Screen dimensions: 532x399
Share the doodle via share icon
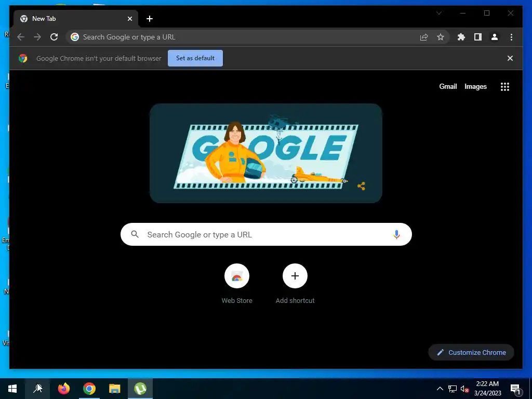click(x=362, y=186)
